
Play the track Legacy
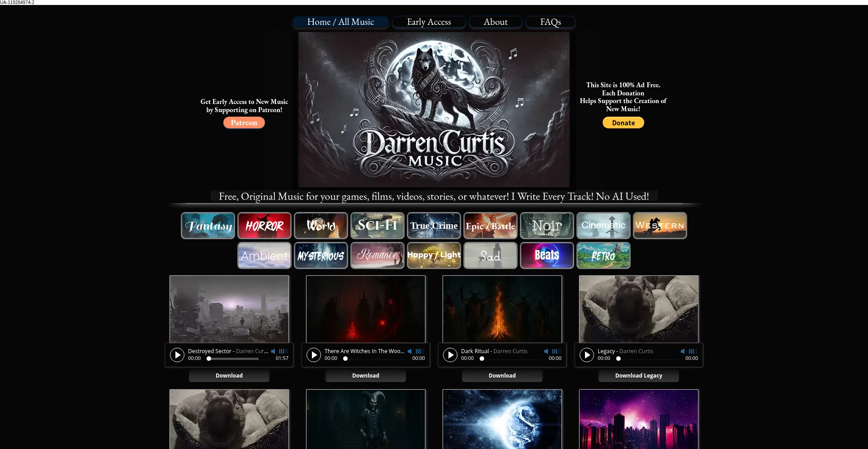pyautogui.click(x=586, y=355)
